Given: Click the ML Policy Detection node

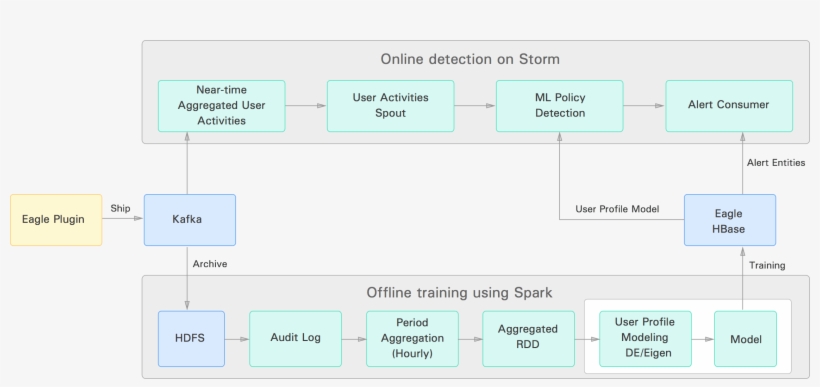Looking at the screenshot, I should pos(560,106).
